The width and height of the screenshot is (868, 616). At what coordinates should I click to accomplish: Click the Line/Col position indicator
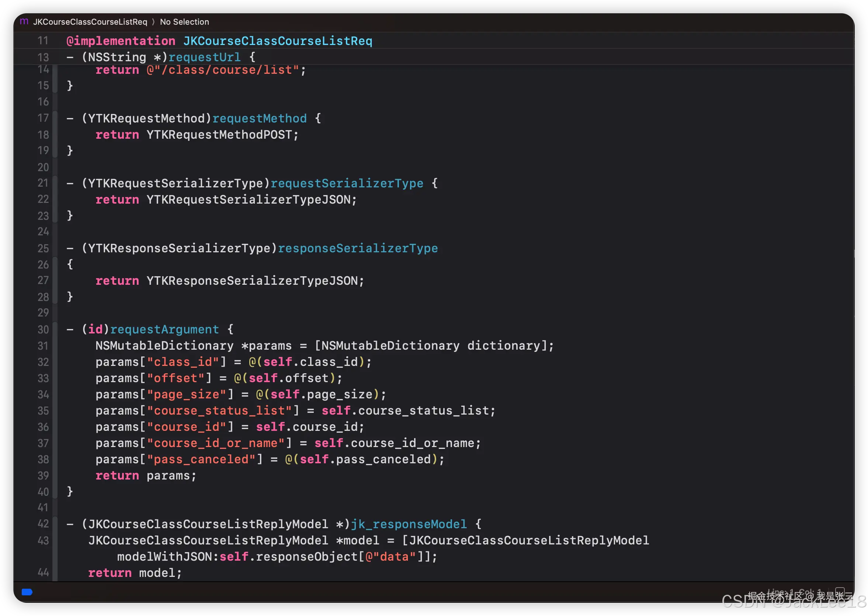(794, 592)
